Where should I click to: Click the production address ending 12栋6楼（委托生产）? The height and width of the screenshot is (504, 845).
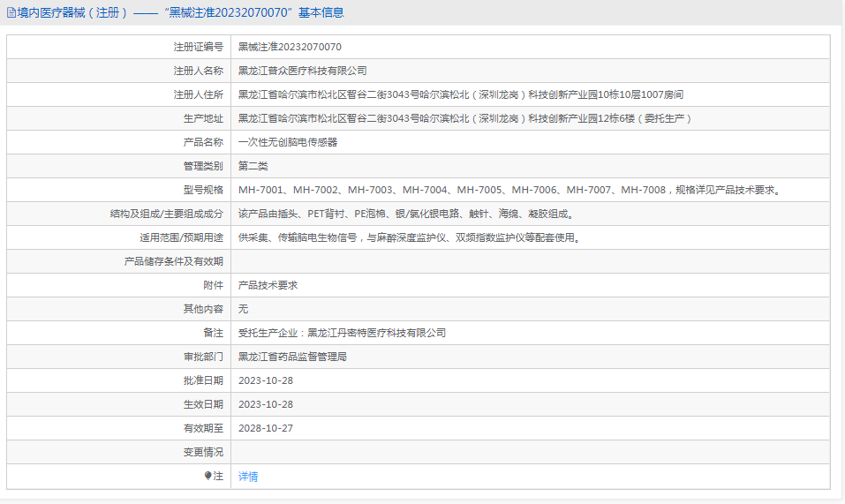(x=464, y=118)
